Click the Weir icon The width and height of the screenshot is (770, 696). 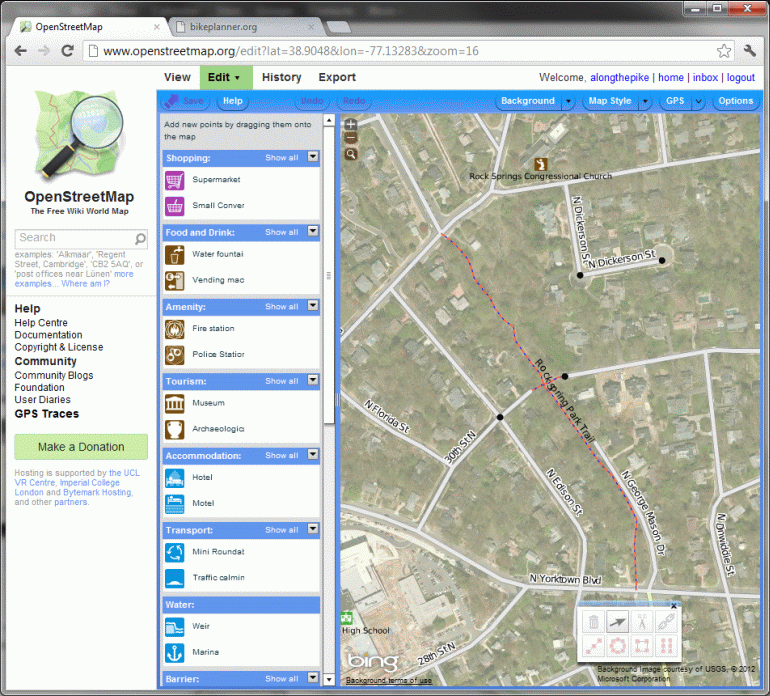pos(174,627)
